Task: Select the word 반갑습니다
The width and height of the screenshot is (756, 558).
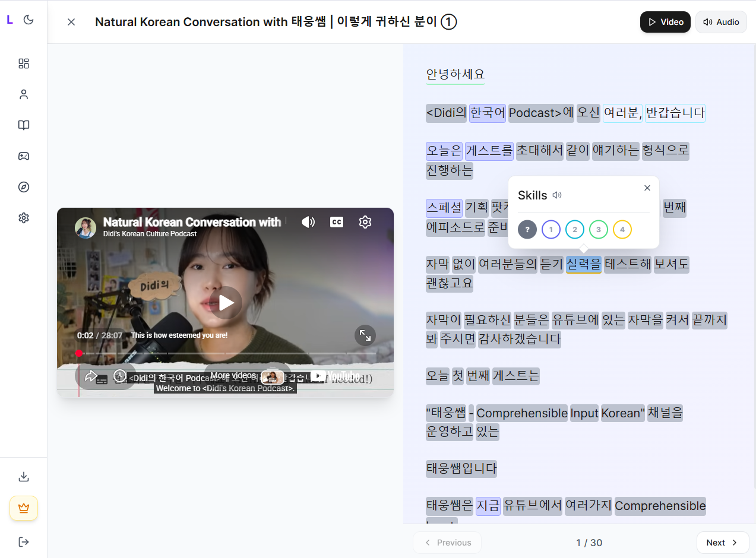Action: click(675, 113)
